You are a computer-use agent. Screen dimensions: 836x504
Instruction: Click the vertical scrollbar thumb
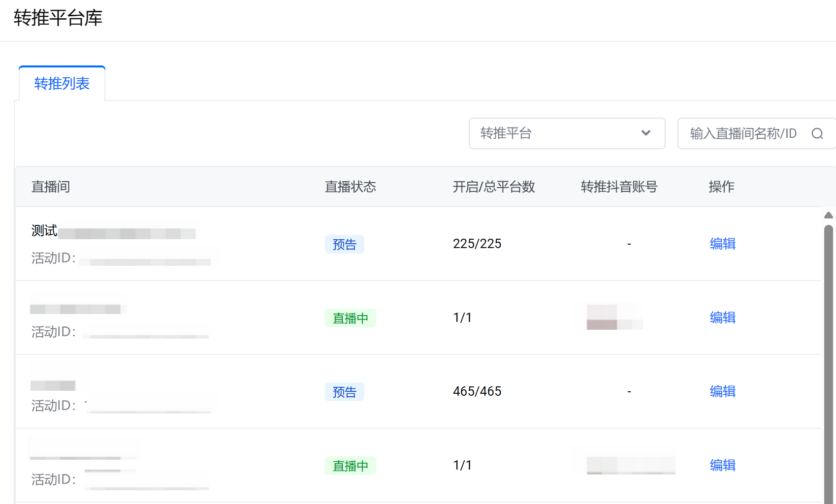(x=829, y=364)
